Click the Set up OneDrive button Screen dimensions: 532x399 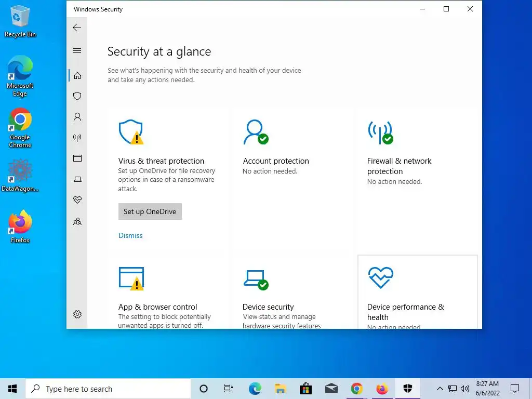pos(150,211)
